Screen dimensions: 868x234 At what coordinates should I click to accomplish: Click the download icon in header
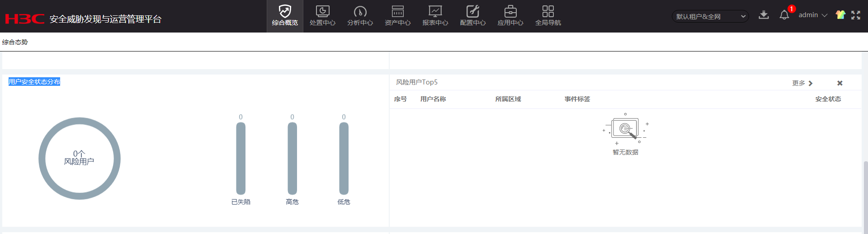click(764, 15)
